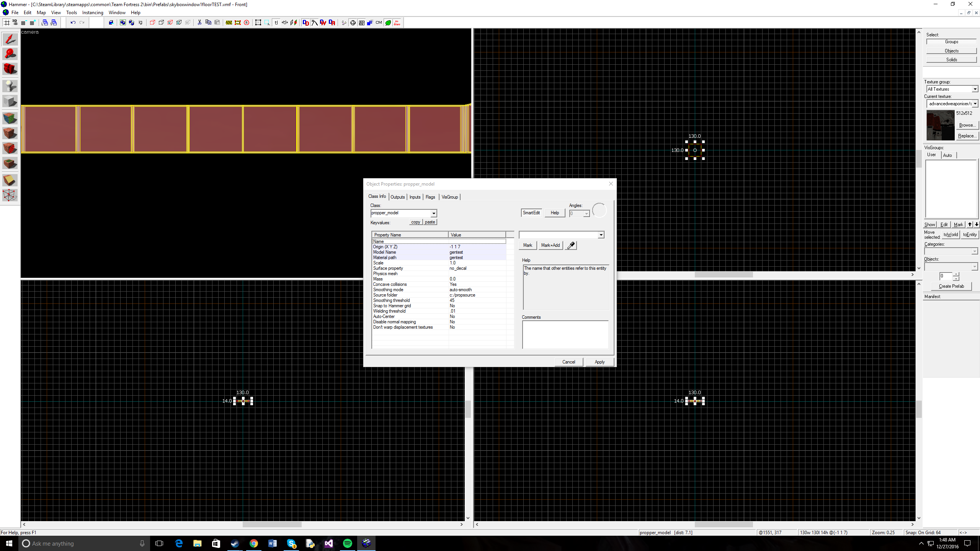Select the Selection (arrow) tool

pos(10,39)
